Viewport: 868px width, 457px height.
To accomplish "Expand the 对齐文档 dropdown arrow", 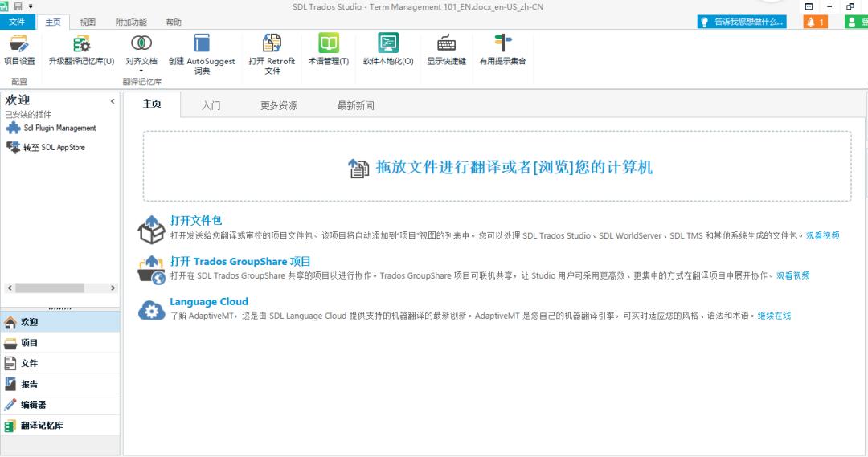I will [141, 71].
